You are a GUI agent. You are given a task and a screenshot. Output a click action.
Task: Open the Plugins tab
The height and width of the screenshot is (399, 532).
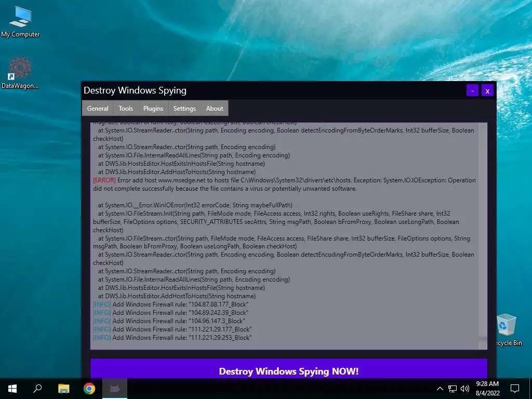[153, 108]
